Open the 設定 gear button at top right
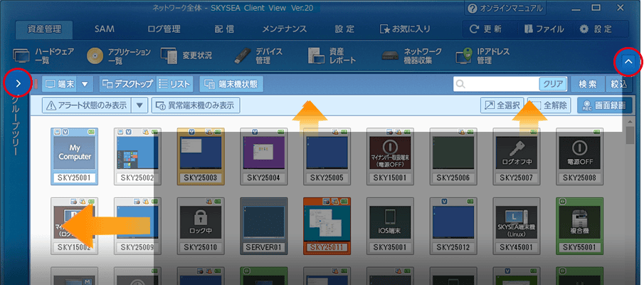The image size is (644, 285). tap(596, 29)
